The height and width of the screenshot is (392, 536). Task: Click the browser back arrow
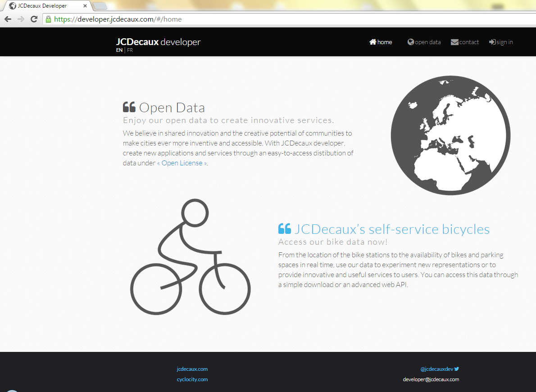pyautogui.click(x=8, y=19)
